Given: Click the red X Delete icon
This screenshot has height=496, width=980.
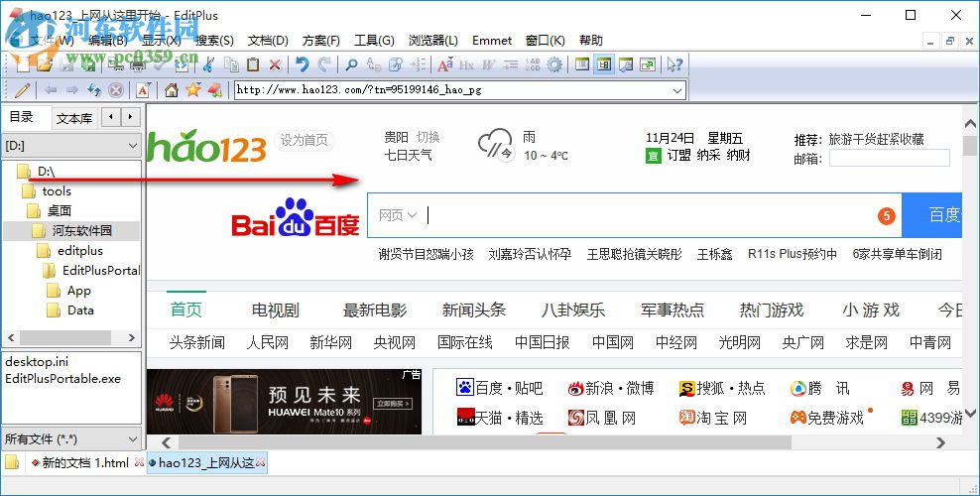Looking at the screenshot, I should (x=275, y=64).
